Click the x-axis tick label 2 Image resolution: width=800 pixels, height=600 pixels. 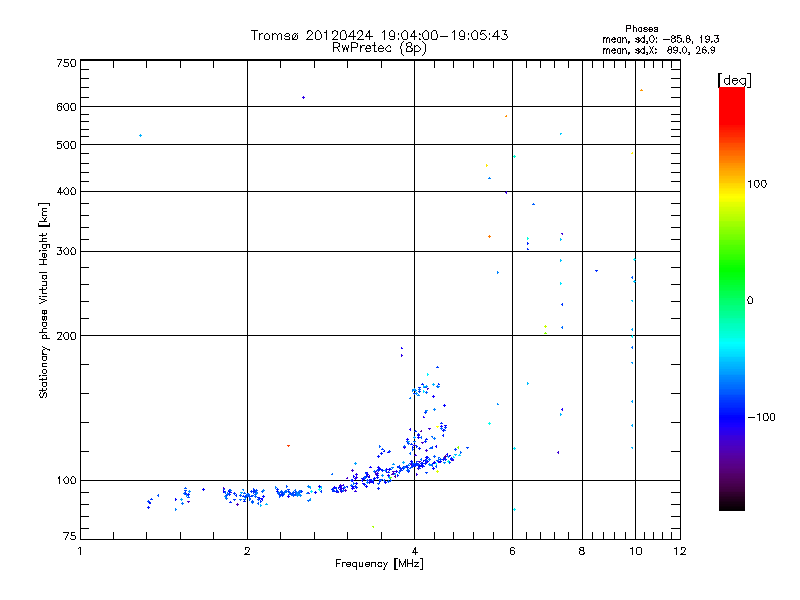coord(247,551)
